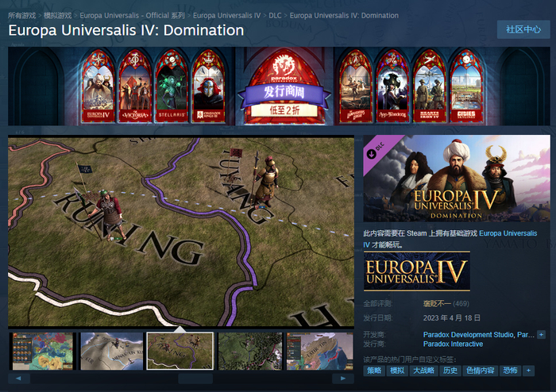Image resolution: width=556 pixels, height=392 pixels.
Task: Click the Europa IV stained-glass banner icon
Action: [x=98, y=86]
